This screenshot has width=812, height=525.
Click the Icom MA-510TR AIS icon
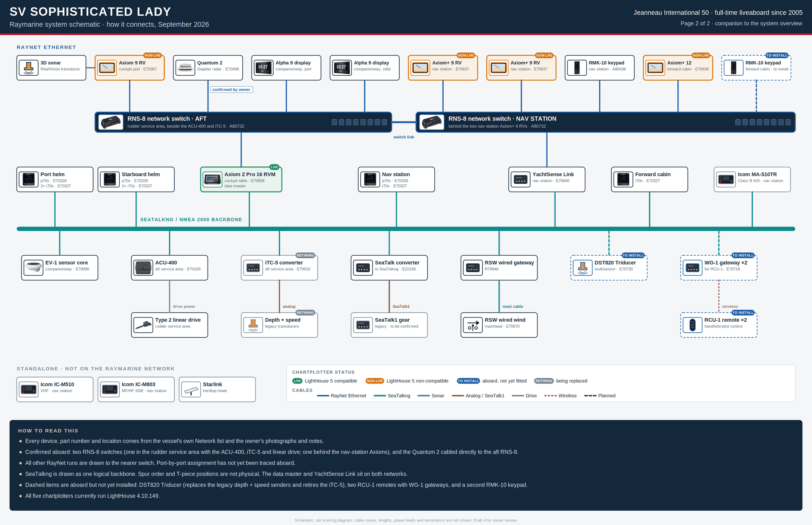(x=726, y=179)
